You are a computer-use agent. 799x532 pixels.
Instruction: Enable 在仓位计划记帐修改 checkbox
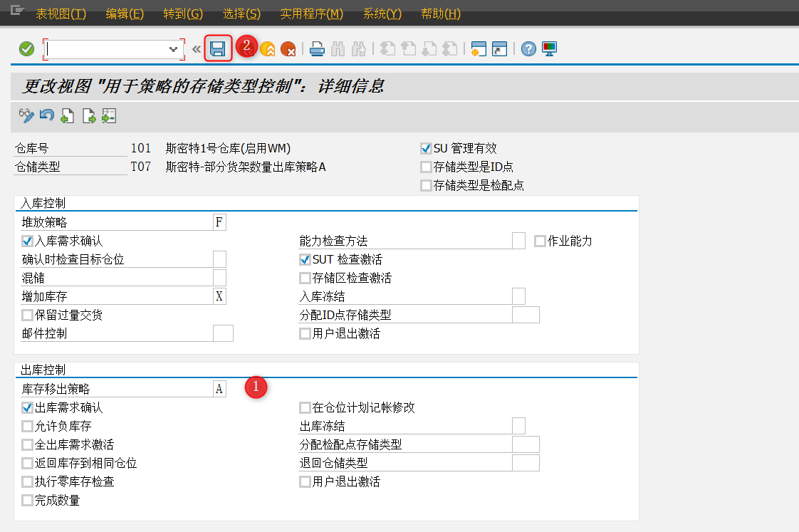[x=305, y=407]
